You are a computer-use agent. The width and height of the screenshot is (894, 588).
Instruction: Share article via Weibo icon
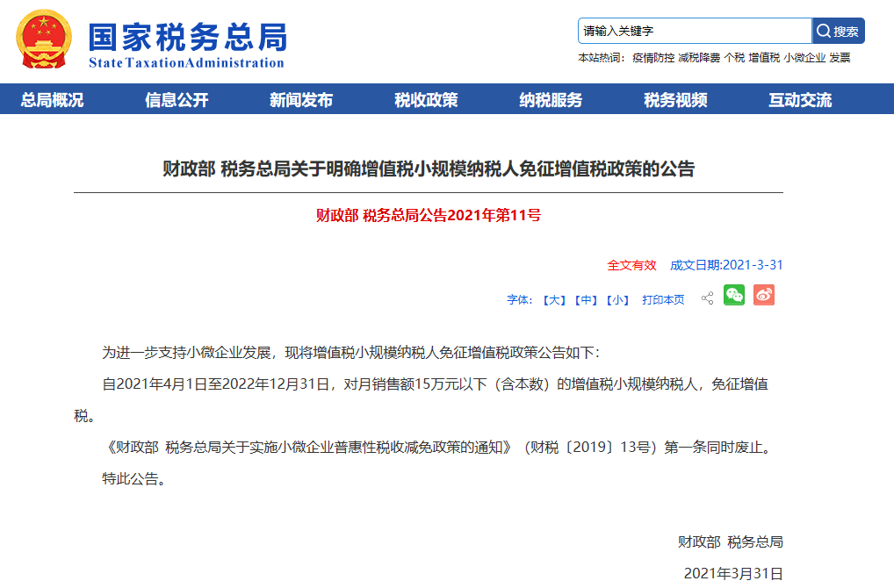[763, 296]
